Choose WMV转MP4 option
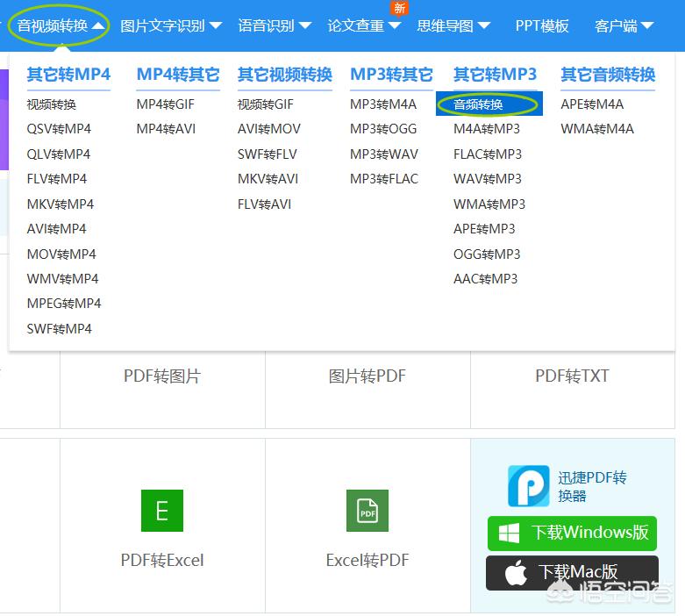The image size is (685, 616). (62, 278)
